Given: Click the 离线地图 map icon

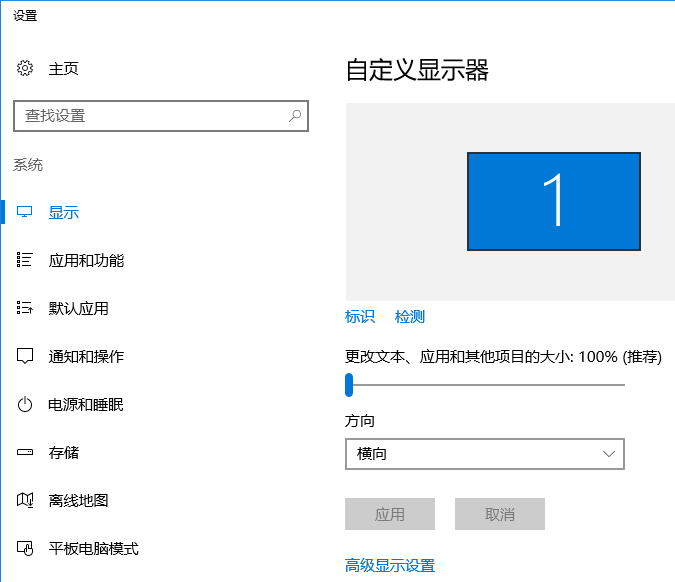Looking at the screenshot, I should tap(25, 501).
